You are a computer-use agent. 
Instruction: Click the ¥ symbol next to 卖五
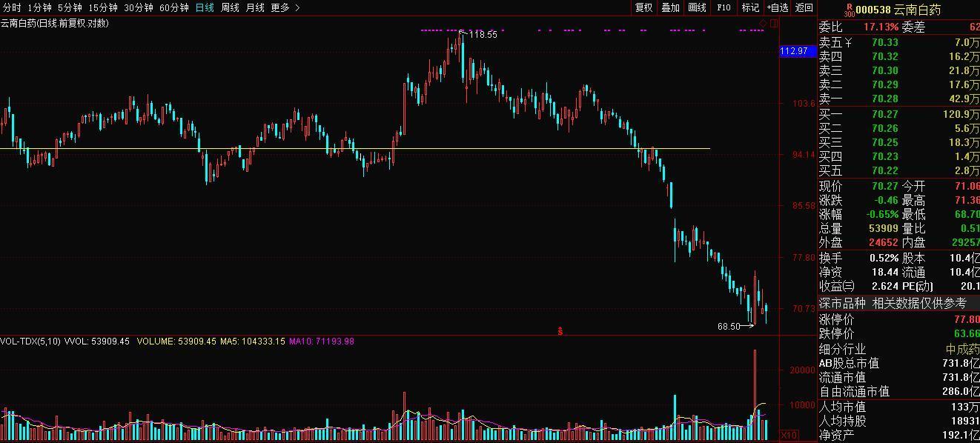[x=848, y=42]
